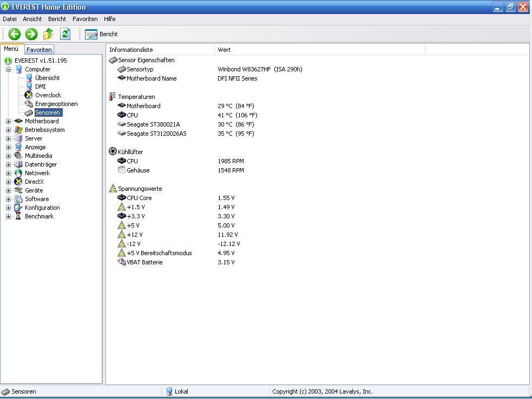Select the EVEREST v1.51.195 root icon
This screenshot has width=532, height=399.
(8, 61)
